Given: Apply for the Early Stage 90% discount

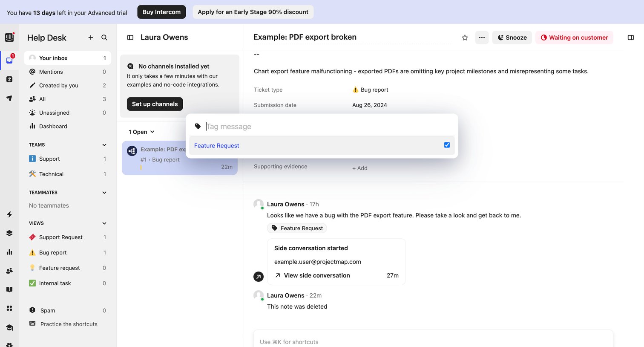Looking at the screenshot, I should (253, 12).
